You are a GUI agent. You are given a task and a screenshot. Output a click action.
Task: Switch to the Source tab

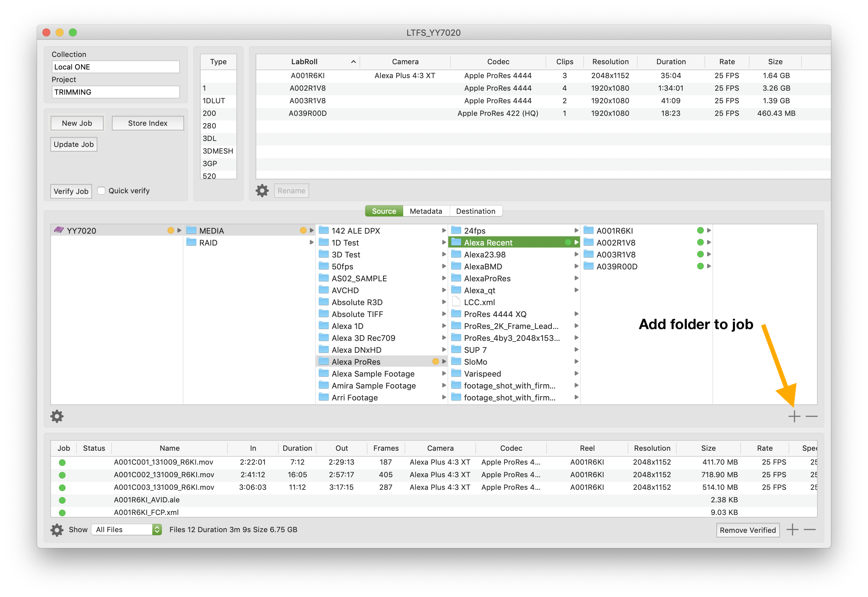point(384,211)
